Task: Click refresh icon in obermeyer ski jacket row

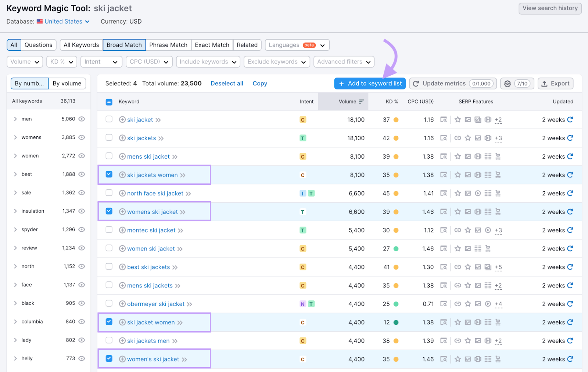Action: pyautogui.click(x=570, y=304)
